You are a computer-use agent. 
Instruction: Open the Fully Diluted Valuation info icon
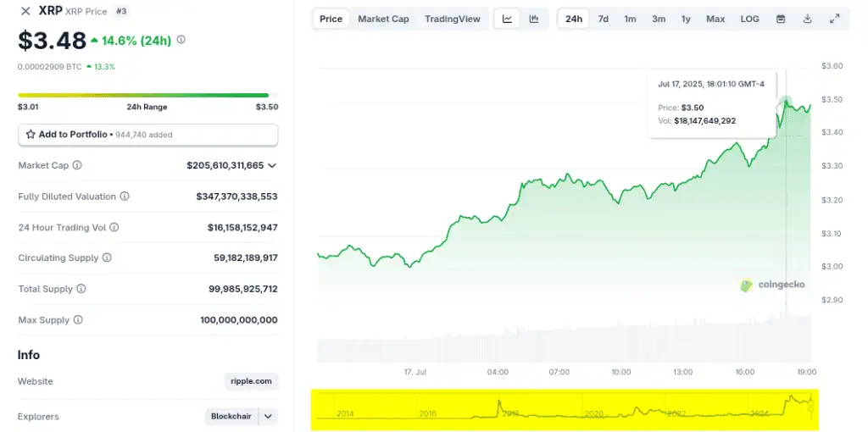(x=125, y=197)
